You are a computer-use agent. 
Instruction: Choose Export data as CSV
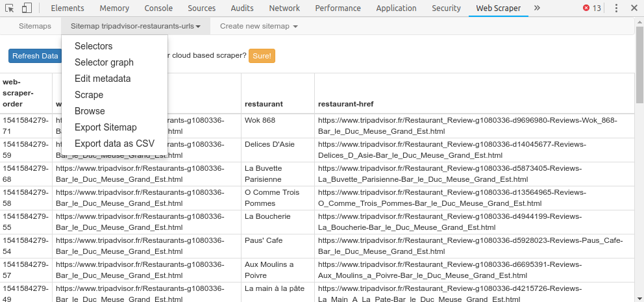[115, 144]
